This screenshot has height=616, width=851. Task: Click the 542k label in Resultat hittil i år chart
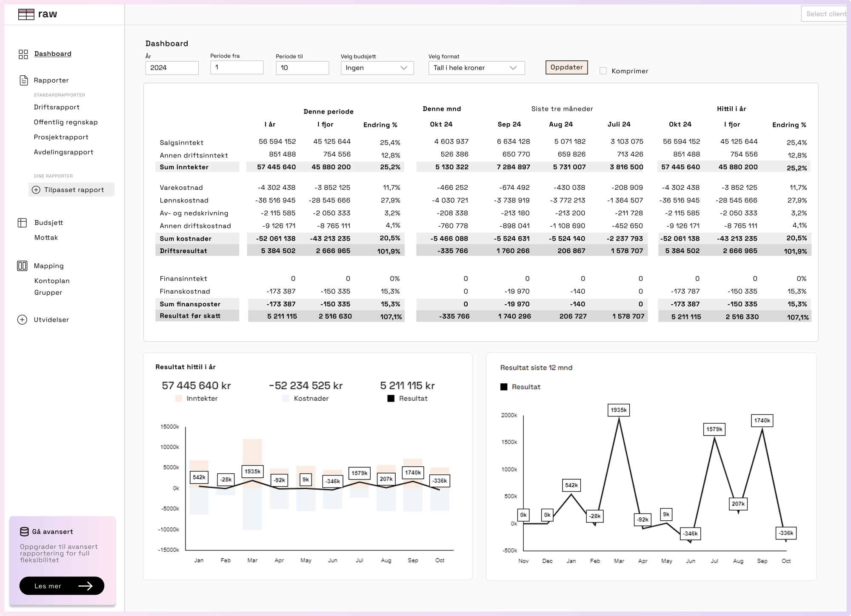[199, 477]
